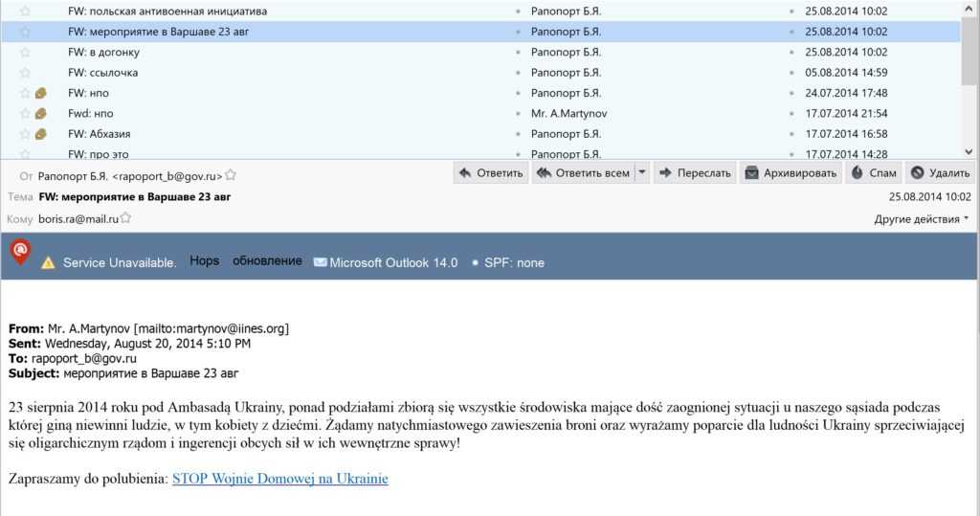Toggle read dot for 'FW: ссылочка'
Image resolution: width=980 pixels, height=516 pixels.
click(x=518, y=73)
